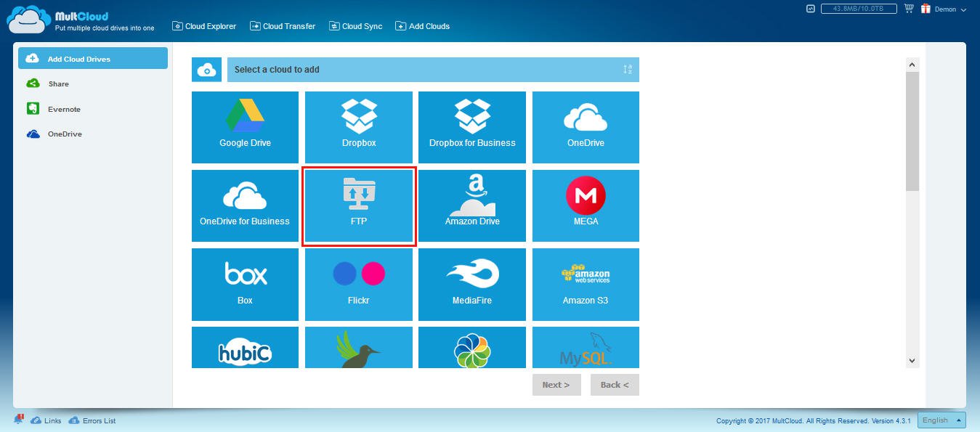980x432 pixels.
Task: Open the notification bell icon
Action: tap(19, 420)
